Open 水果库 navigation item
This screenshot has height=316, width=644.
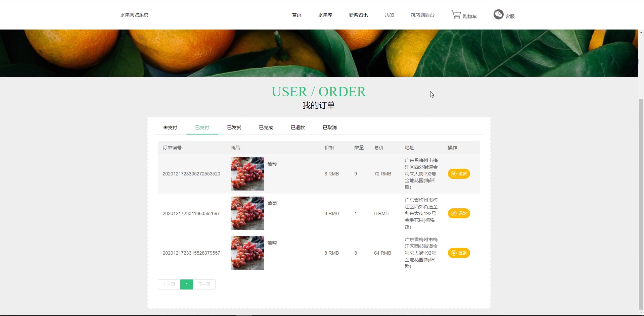coord(325,15)
